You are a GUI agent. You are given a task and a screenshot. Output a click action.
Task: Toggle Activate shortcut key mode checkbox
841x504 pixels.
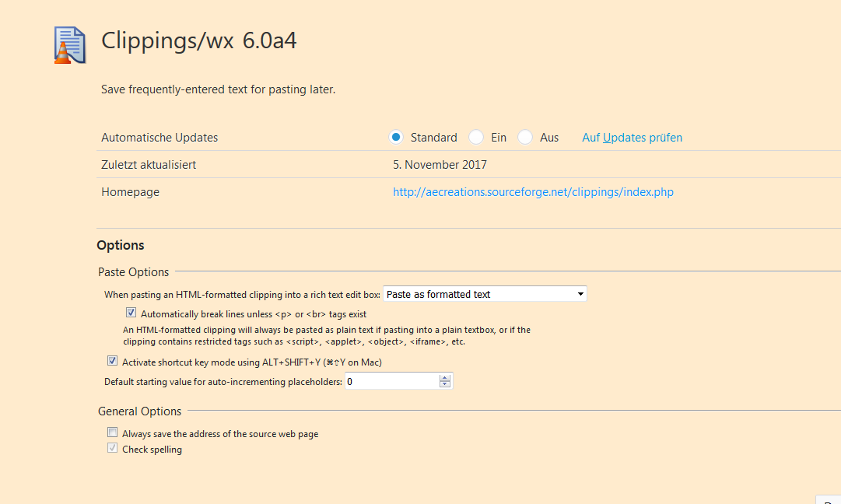(x=112, y=361)
